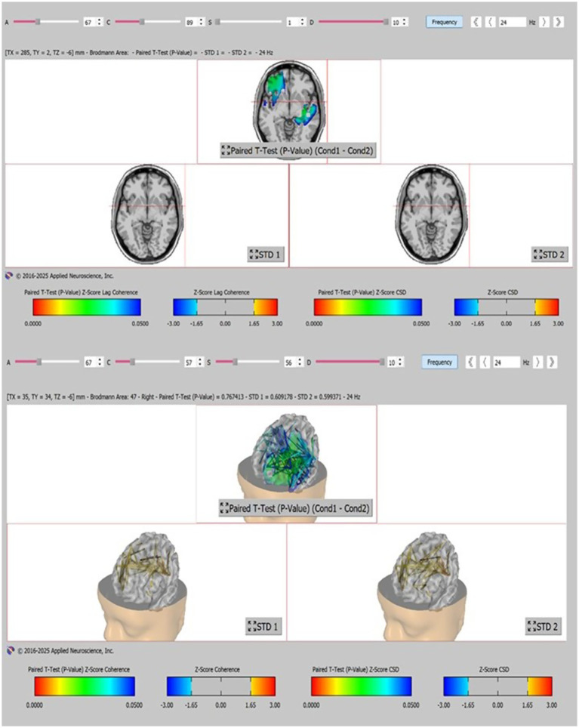Click the status line reading Brodmann Area: 47 - Right
579x728 pixels.
183,397
